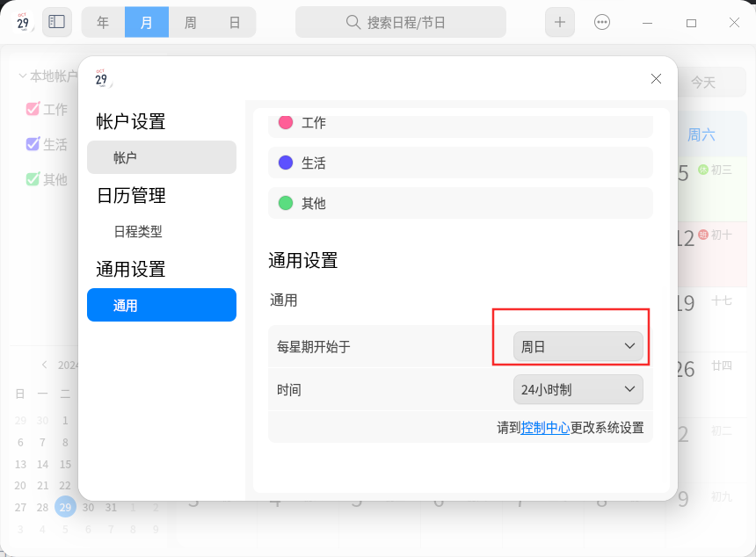Click the add new event plus button
The height and width of the screenshot is (557, 756).
point(560,22)
